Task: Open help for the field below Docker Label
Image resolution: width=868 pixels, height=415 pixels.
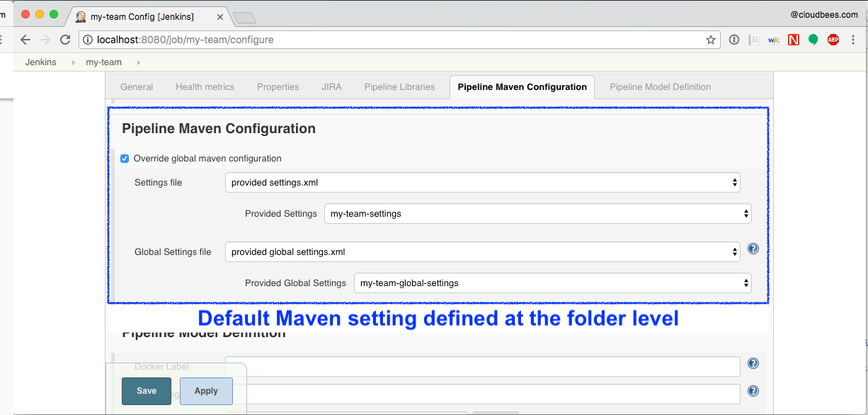Action: (x=753, y=391)
